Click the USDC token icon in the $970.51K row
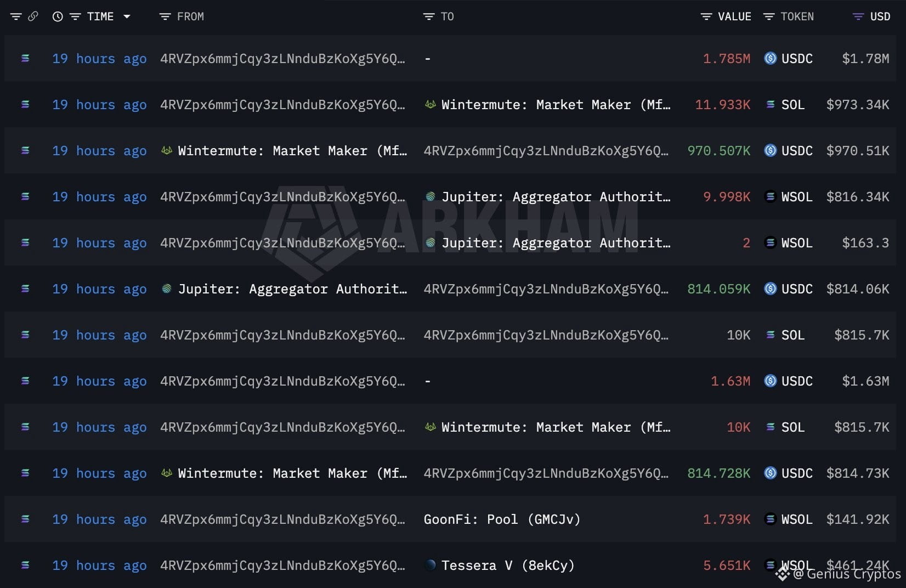 pos(771,150)
